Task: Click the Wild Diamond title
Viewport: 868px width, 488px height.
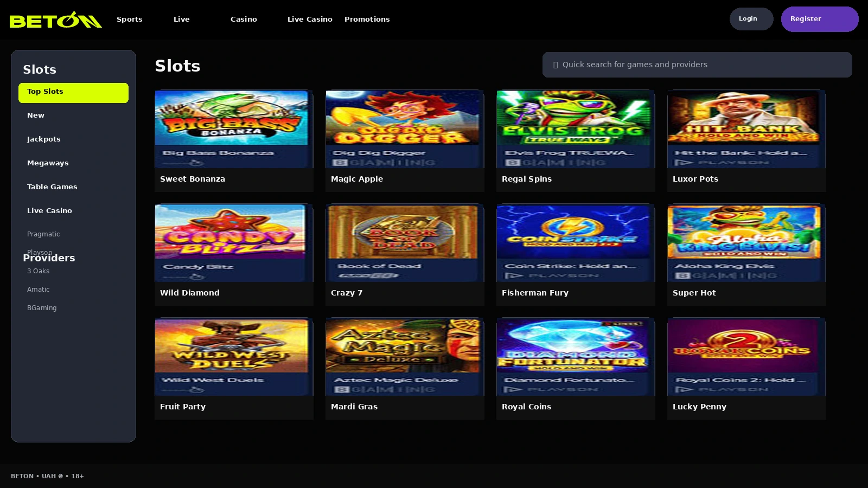Action: pyautogui.click(x=190, y=293)
